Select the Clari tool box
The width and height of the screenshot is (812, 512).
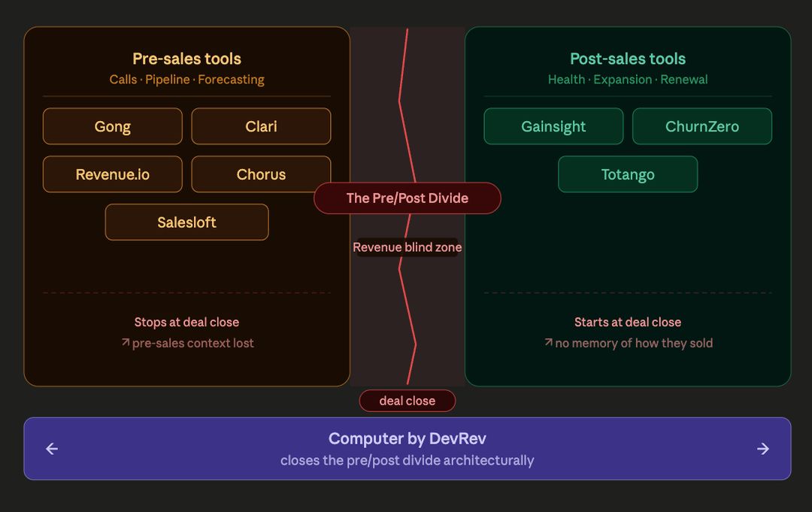[261, 126]
